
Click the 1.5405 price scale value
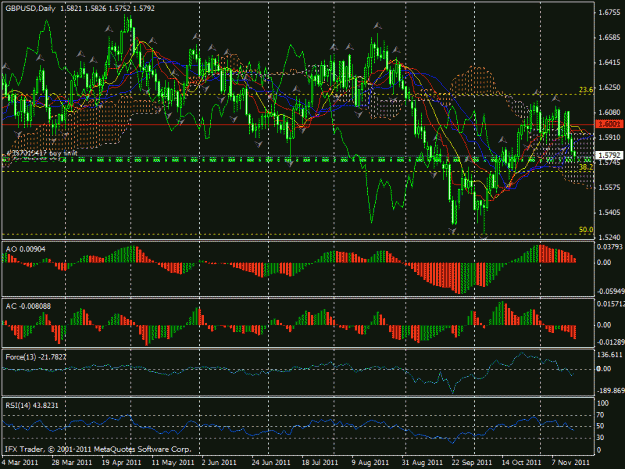pyautogui.click(x=609, y=212)
